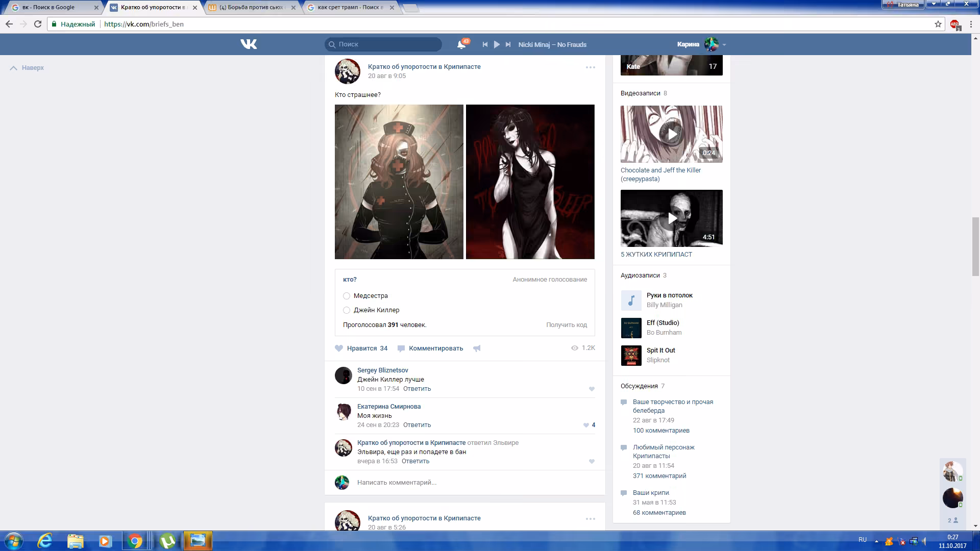Open the Adblock extension icon

pyautogui.click(x=955, y=24)
